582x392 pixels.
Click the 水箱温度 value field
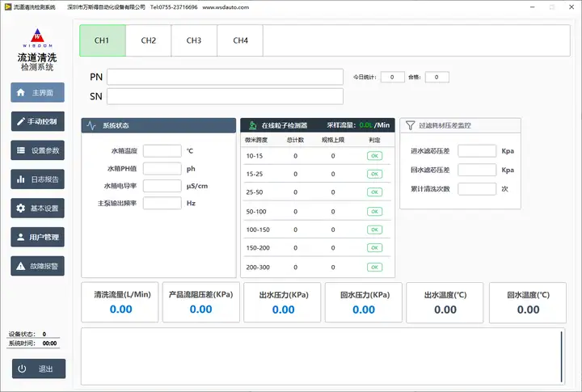tap(162, 150)
